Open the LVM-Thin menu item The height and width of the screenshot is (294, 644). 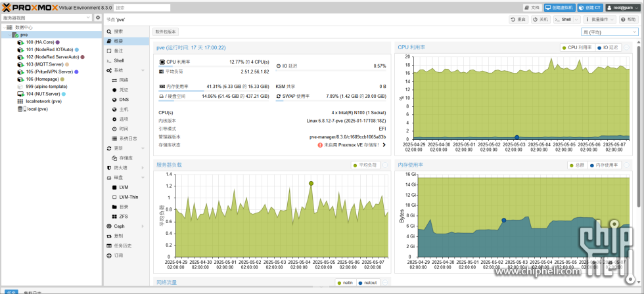point(126,197)
